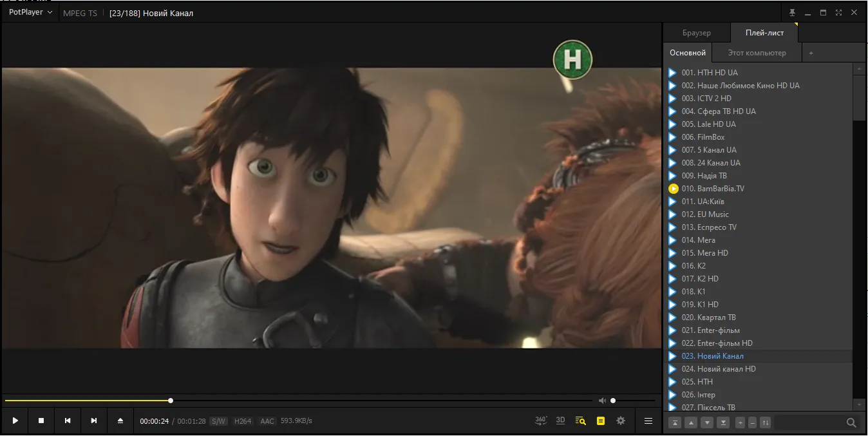Add an item to the playlist

(x=741, y=422)
